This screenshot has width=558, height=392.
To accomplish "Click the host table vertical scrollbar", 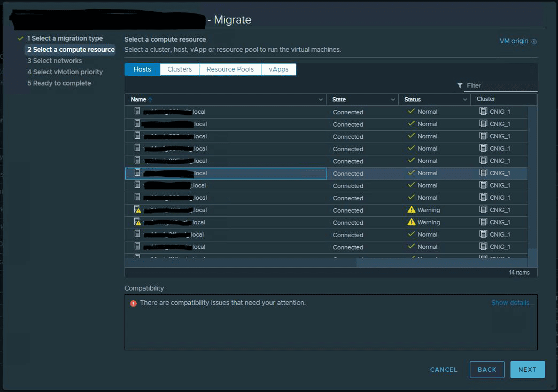I will tap(532, 186).
